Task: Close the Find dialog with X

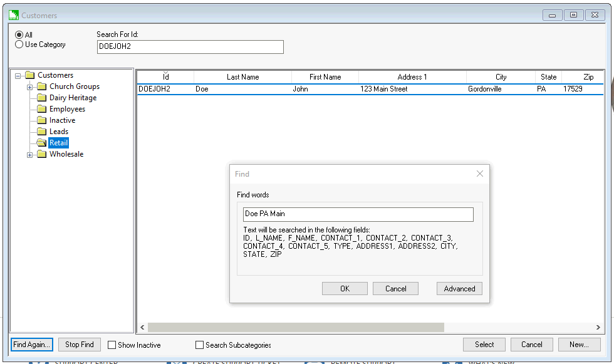Action: pyautogui.click(x=480, y=174)
